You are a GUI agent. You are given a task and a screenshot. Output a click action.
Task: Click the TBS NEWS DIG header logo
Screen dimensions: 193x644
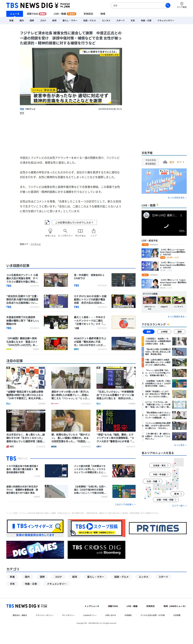(x=38, y=5)
